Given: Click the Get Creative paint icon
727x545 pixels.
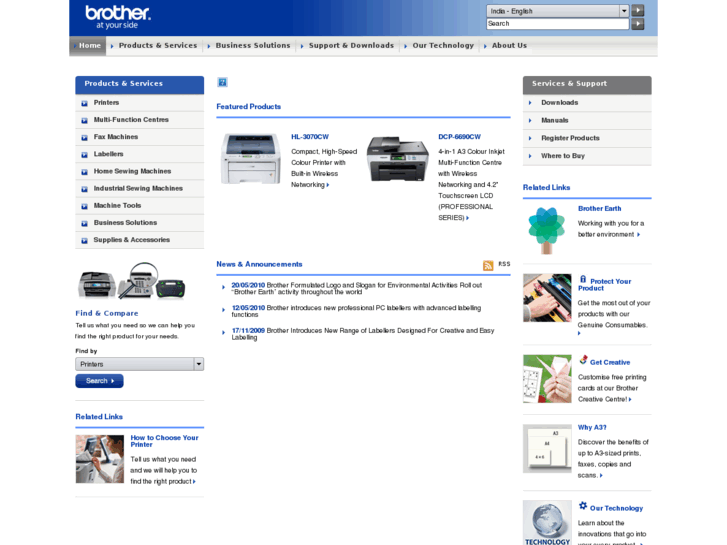Looking at the screenshot, I should click(x=583, y=359).
